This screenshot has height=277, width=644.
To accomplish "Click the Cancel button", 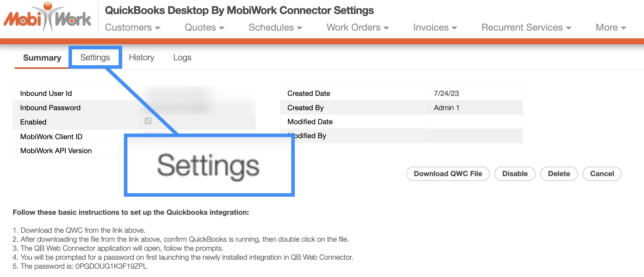I will 602,174.
